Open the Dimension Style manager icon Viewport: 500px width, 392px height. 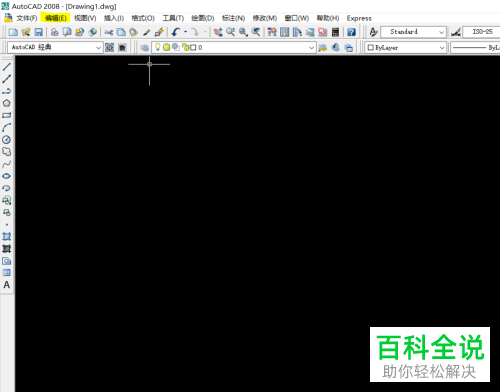pos(456,32)
